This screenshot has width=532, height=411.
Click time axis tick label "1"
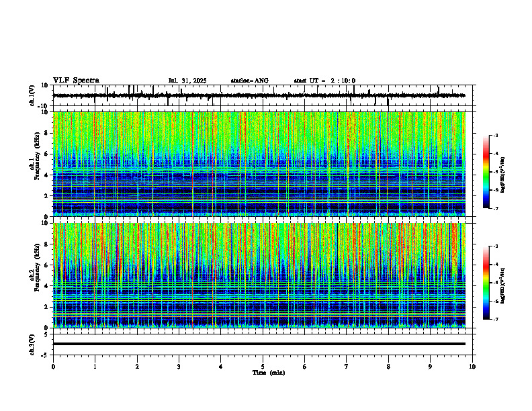tap(95, 367)
